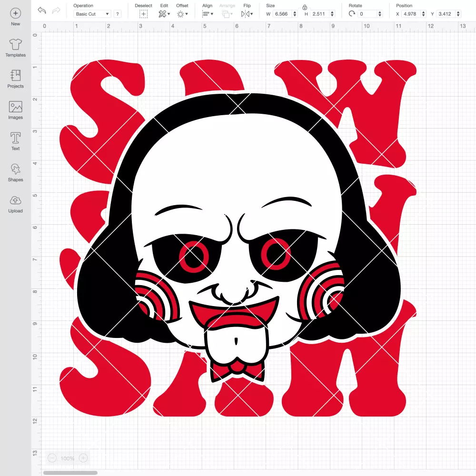Viewport: 476px width, 476px height.
Task: Click the Deselect icon
Action: click(144, 14)
